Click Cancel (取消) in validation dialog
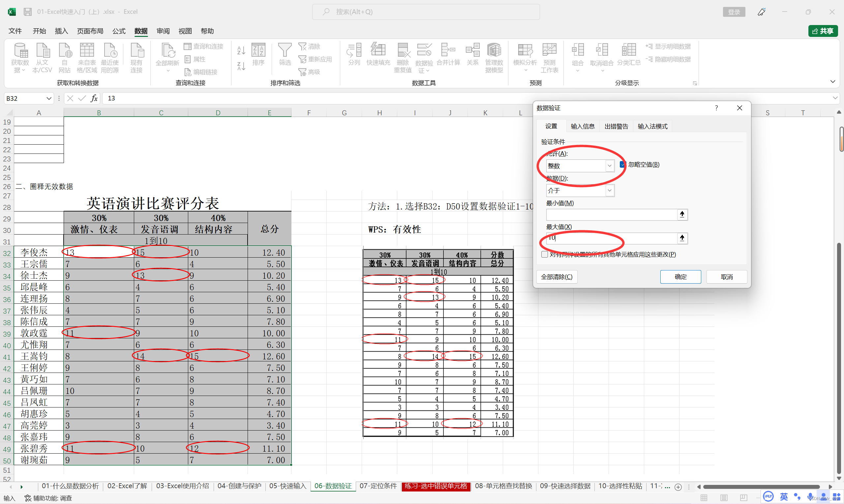This screenshot has height=504, width=844. 727,277
